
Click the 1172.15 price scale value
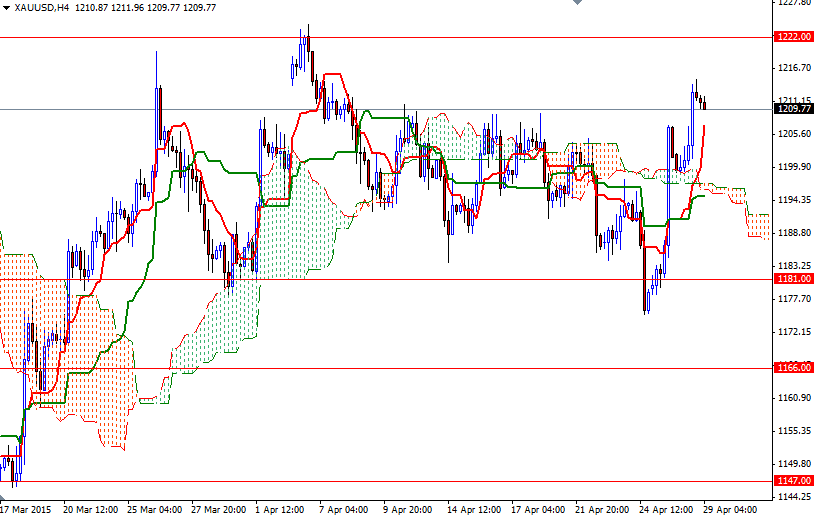tap(793, 332)
